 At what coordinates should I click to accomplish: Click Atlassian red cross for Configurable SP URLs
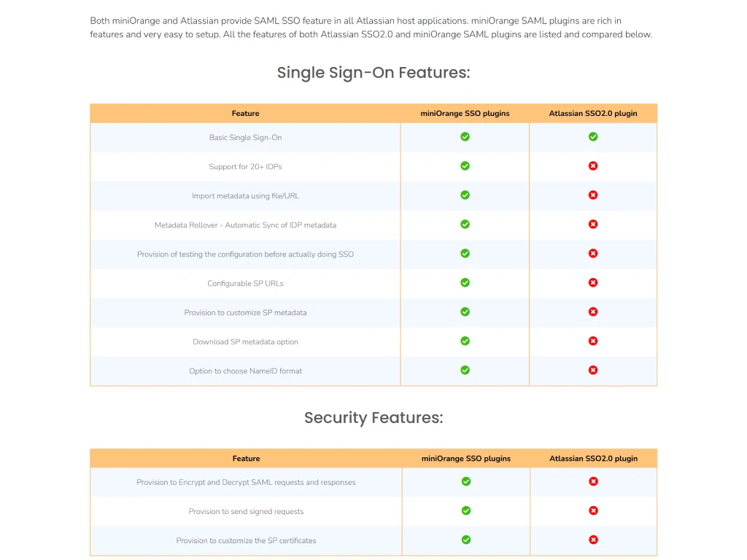pos(592,282)
